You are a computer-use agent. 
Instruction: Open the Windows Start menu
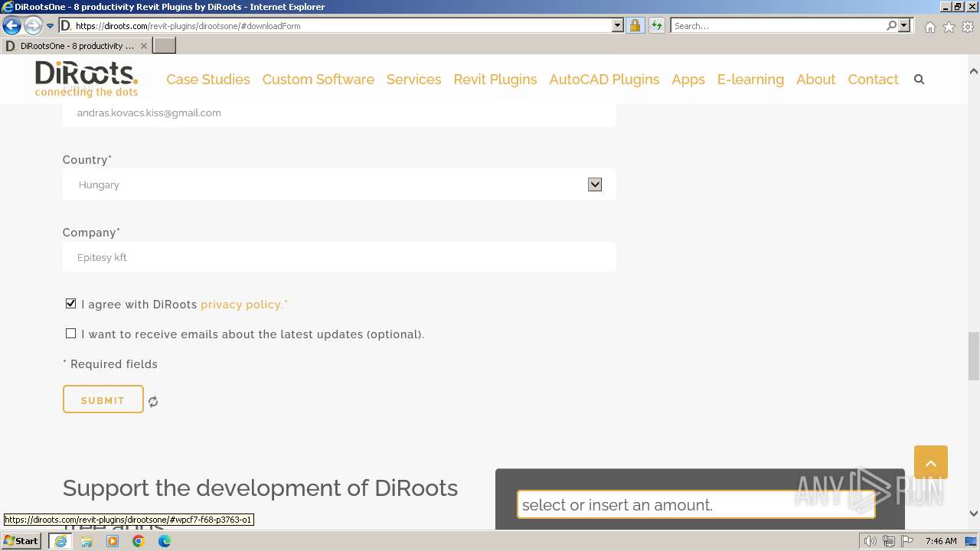click(21, 541)
